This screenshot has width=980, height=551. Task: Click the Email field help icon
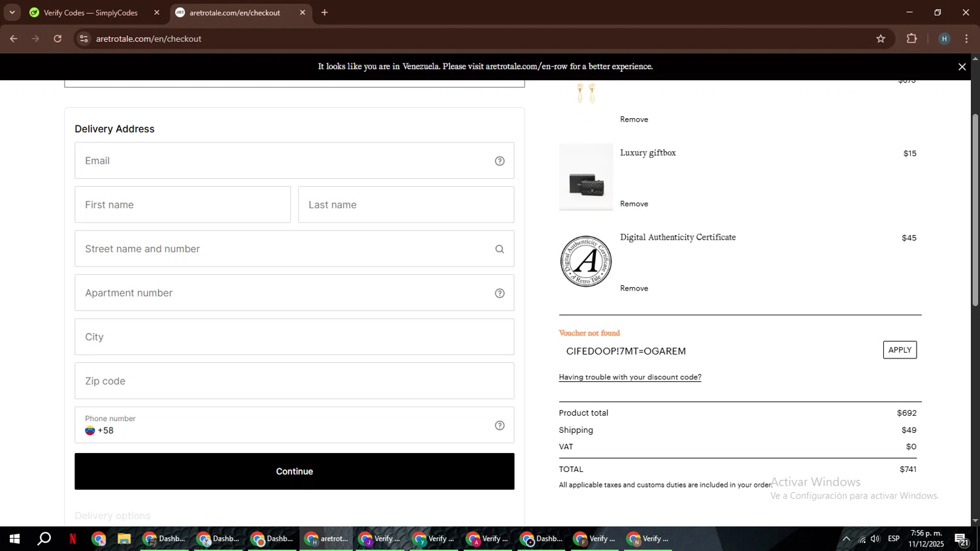[500, 161]
